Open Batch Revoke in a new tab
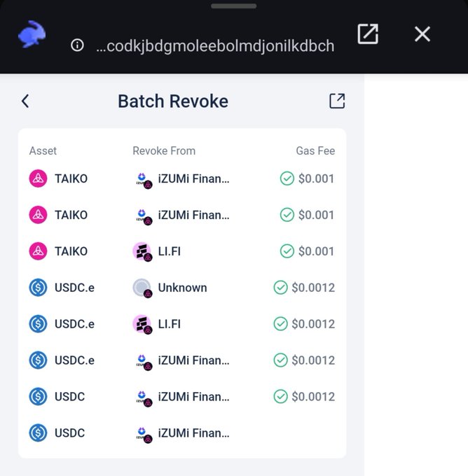This screenshot has height=476, width=468. (x=337, y=101)
